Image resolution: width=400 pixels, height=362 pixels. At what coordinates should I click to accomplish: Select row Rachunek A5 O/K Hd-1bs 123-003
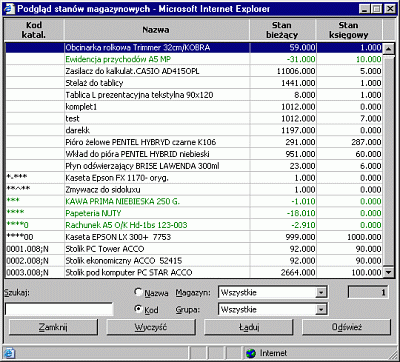click(x=194, y=225)
